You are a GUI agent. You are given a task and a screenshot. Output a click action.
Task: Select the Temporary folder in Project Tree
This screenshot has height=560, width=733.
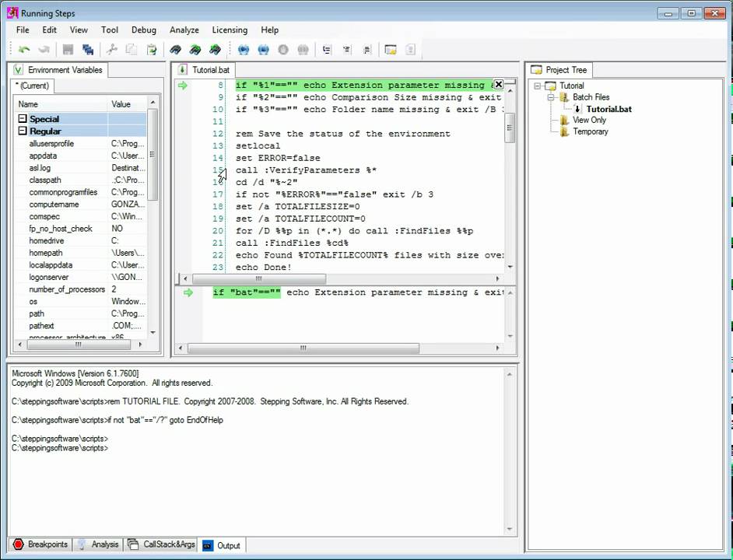point(591,131)
